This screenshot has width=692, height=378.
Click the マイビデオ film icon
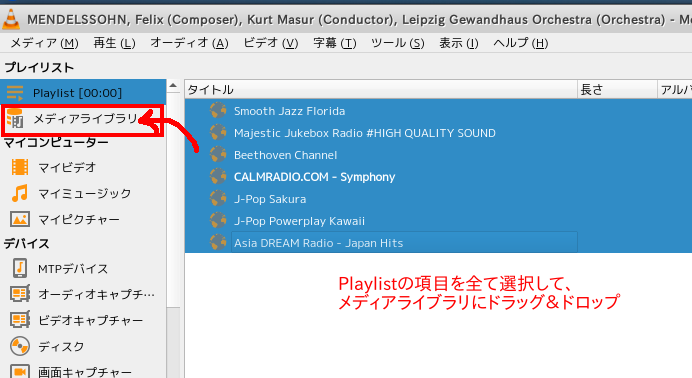click(20, 168)
